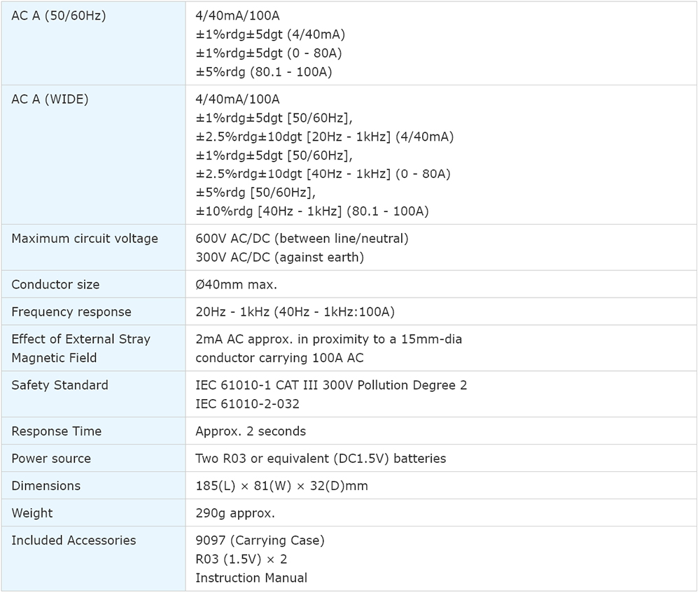Image resolution: width=700 pixels, height=593 pixels.
Task: Click the Instruction Manual text
Action: [251, 578]
